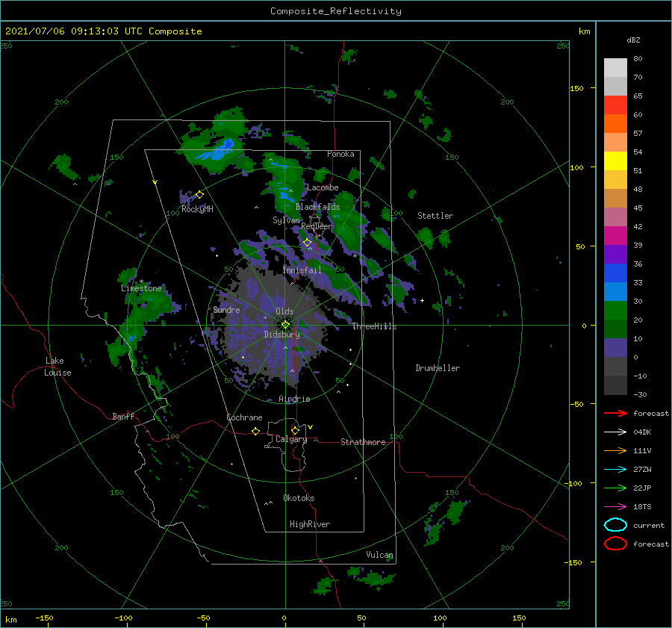Pick the bright green swatch between 30 and 20
Image resolution: width=672 pixels, height=628 pixels.
(x=615, y=311)
